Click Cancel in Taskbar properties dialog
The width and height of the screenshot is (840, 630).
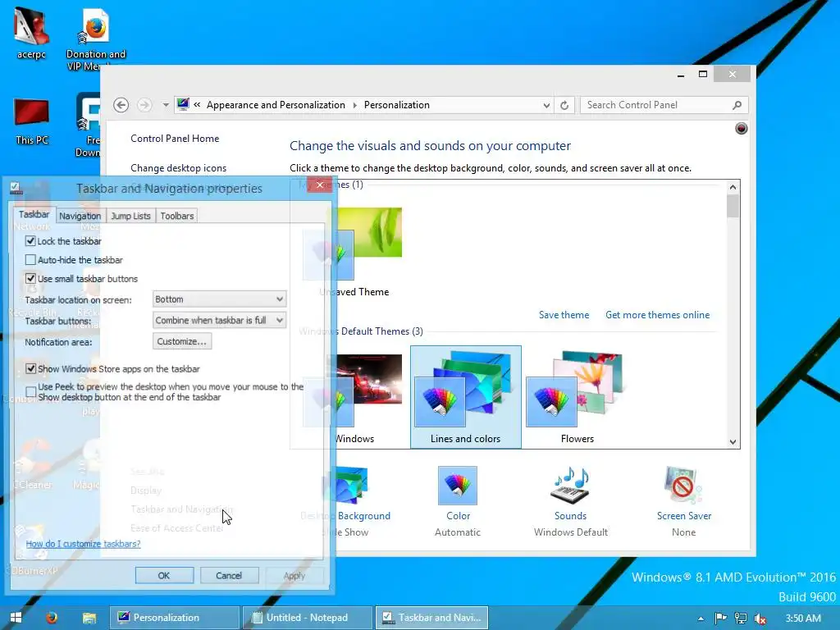[x=229, y=575]
